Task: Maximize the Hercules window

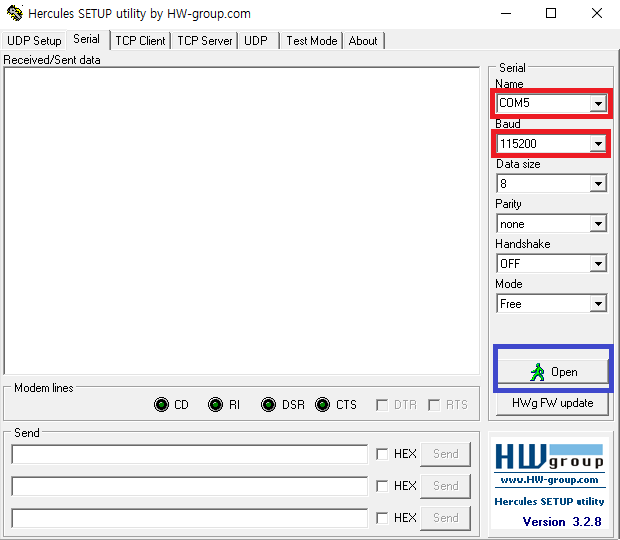Action: click(x=551, y=13)
